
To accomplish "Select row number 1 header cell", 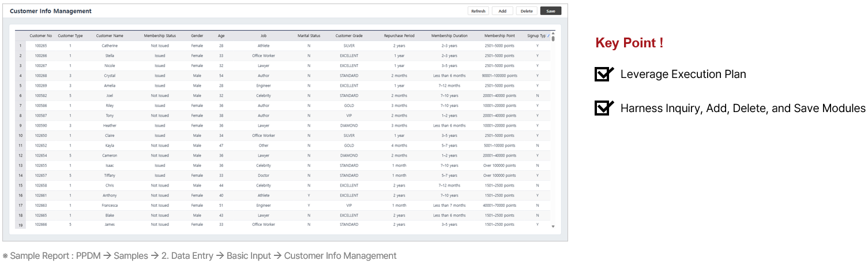I will 21,46.
